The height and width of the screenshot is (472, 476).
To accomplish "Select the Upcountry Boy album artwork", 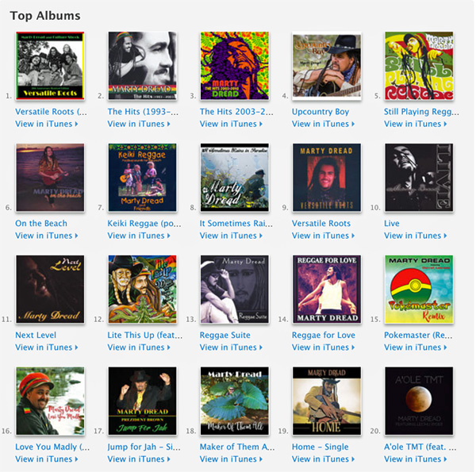I will point(327,66).
